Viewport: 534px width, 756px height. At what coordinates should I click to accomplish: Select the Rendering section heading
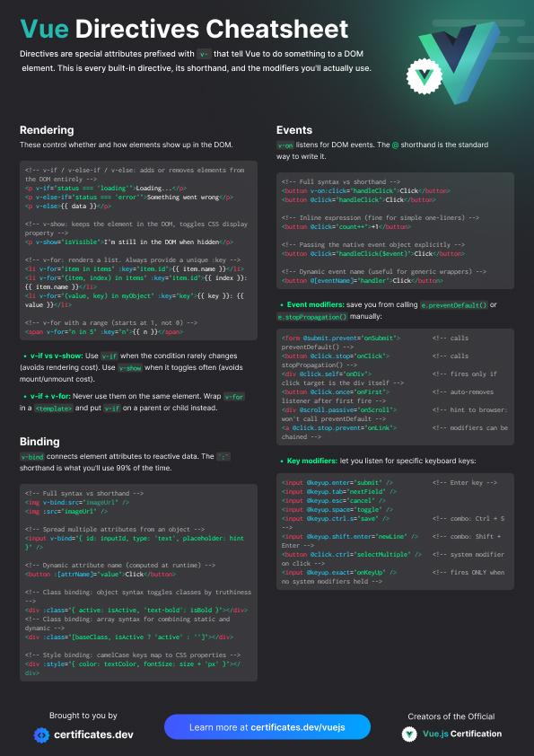47,129
